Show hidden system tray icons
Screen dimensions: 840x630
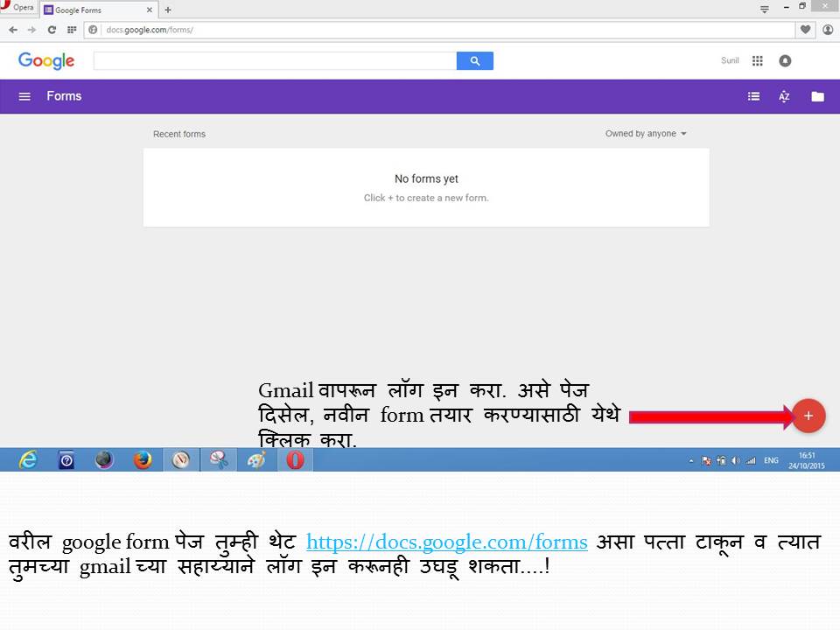pyautogui.click(x=691, y=461)
